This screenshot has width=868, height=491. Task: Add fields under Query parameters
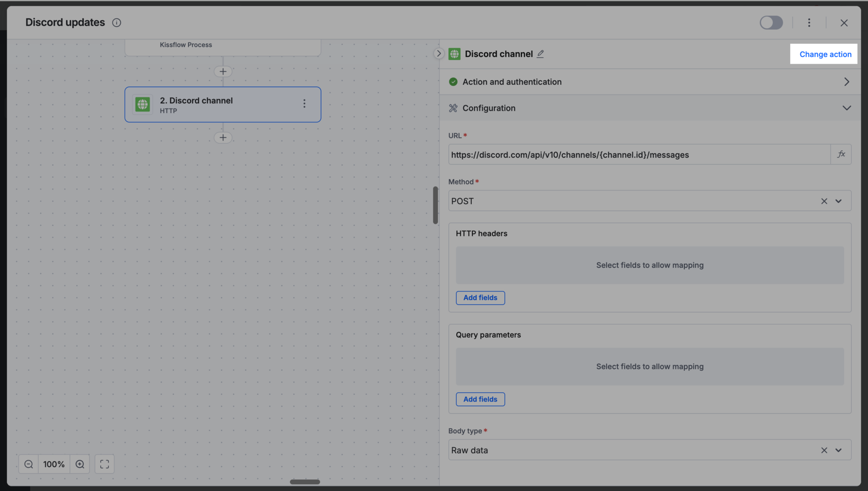[480, 400]
